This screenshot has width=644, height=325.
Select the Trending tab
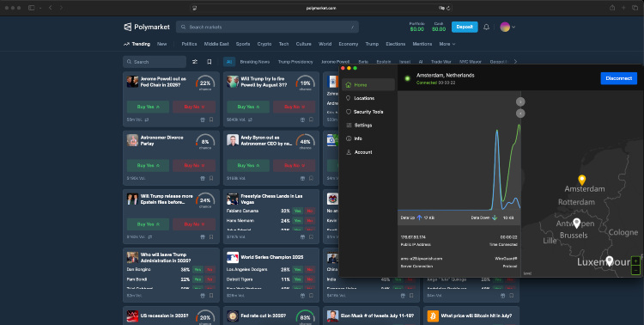[x=137, y=44]
